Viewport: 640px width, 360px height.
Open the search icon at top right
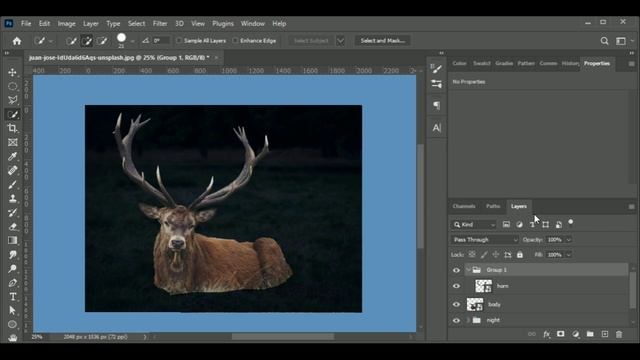click(x=604, y=41)
